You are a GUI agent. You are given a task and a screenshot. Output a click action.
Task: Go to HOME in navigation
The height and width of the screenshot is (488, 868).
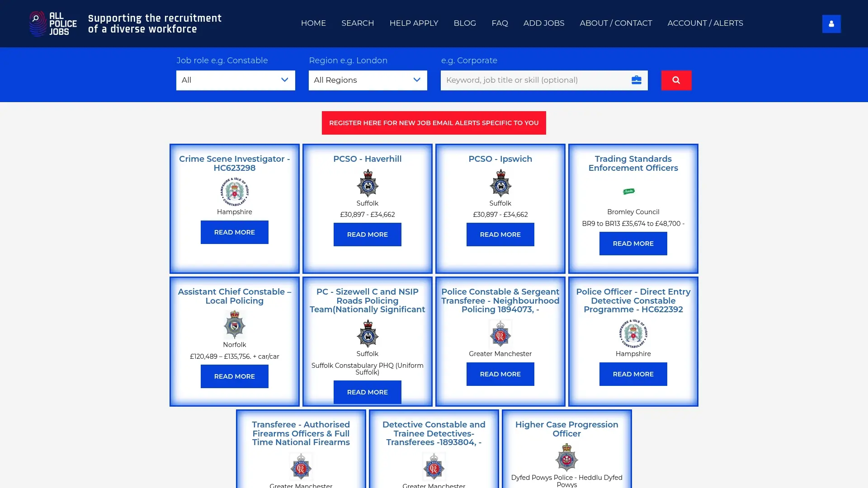(313, 23)
